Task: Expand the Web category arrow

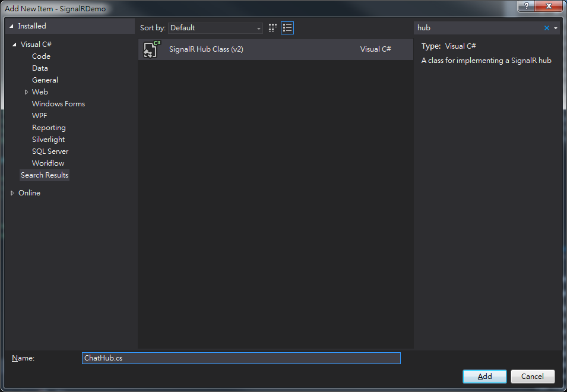Action: [26, 92]
